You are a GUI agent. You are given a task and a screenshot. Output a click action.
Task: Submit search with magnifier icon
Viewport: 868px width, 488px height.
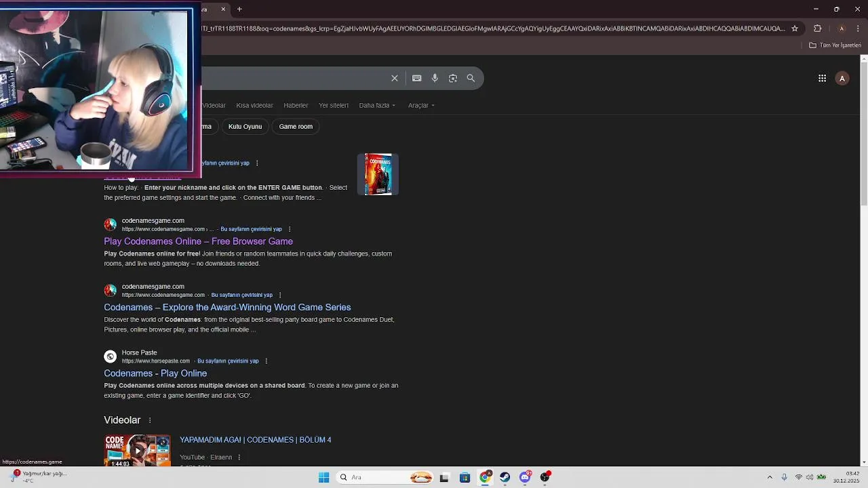point(471,78)
